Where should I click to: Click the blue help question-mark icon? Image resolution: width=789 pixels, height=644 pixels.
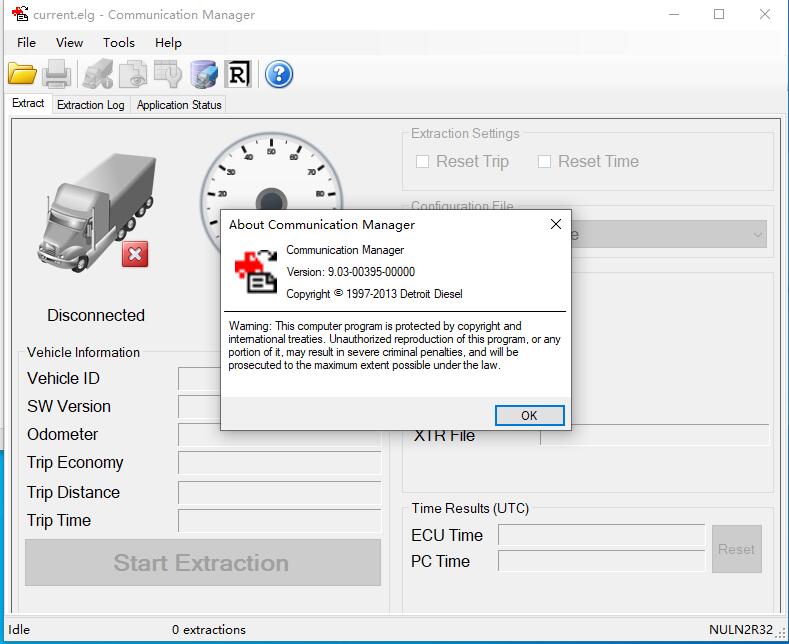pos(279,74)
